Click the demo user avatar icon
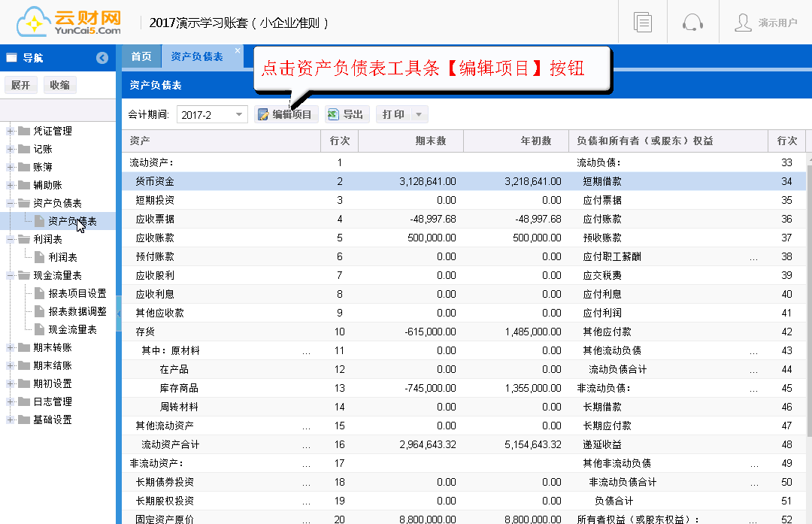 (743, 23)
